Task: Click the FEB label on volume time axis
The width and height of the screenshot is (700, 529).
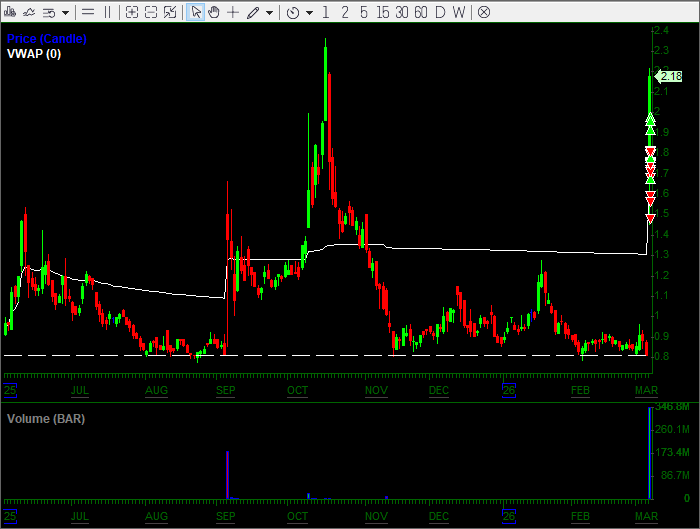Action: (580, 516)
